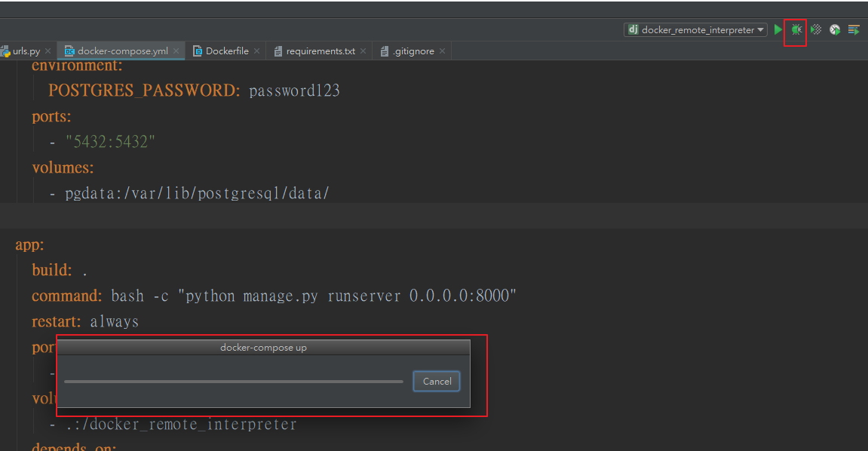Close the Dockerfile tab

point(257,51)
